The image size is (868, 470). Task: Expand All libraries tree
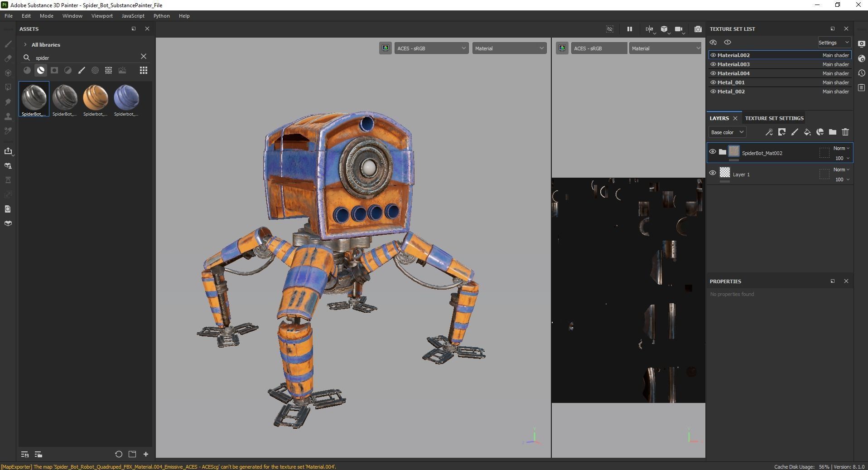[25, 44]
